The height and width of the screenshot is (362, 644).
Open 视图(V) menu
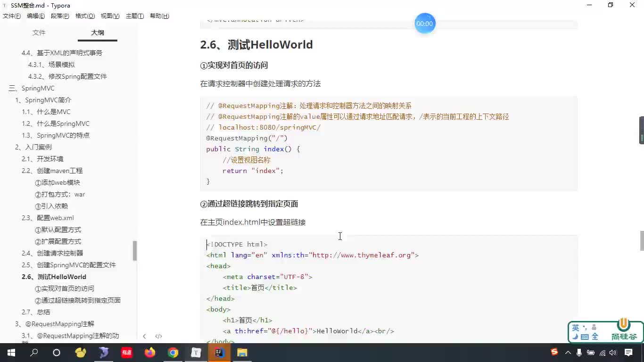click(110, 16)
